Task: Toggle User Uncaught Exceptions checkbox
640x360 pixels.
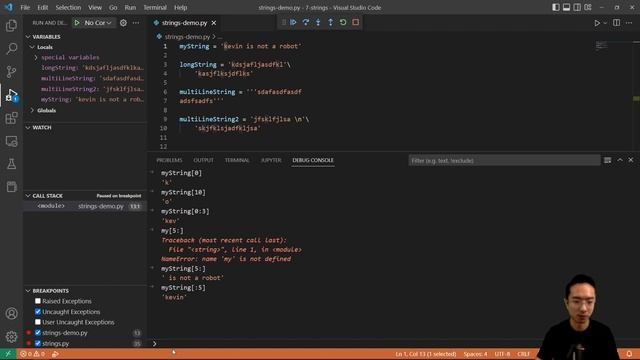Action: pyautogui.click(x=38, y=322)
